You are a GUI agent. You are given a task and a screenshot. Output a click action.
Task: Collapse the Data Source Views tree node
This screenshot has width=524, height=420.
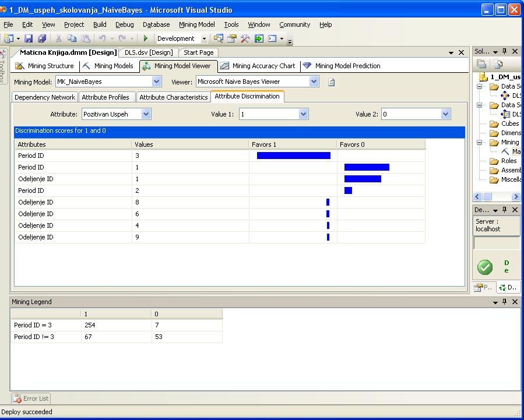coord(480,105)
